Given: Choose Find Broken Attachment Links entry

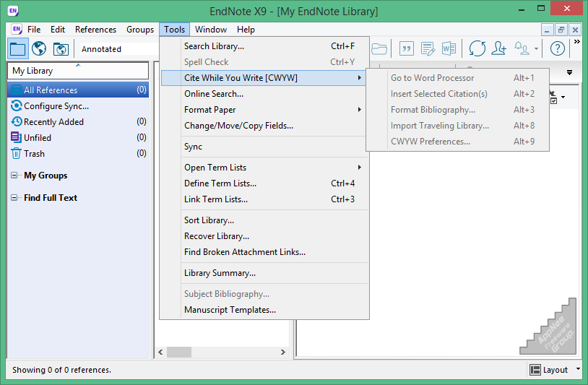Looking at the screenshot, I should pos(264,252).
